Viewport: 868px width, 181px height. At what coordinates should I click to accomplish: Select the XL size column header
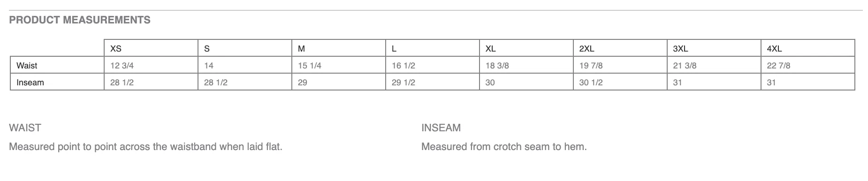point(526,48)
